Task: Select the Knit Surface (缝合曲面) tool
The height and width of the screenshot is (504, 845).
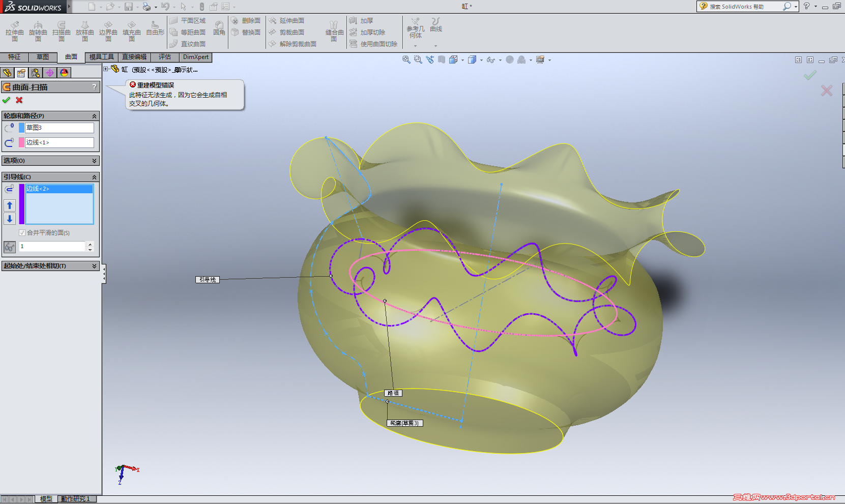Action: pos(334,32)
